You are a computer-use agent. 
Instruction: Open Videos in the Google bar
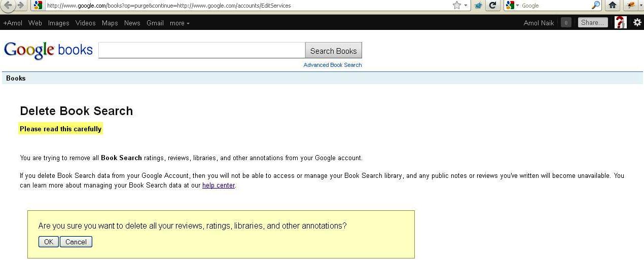(85, 23)
